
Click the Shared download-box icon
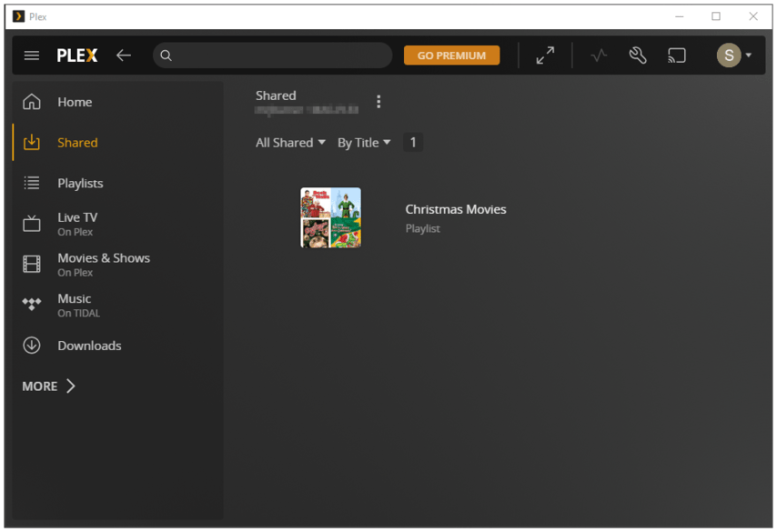[32, 142]
